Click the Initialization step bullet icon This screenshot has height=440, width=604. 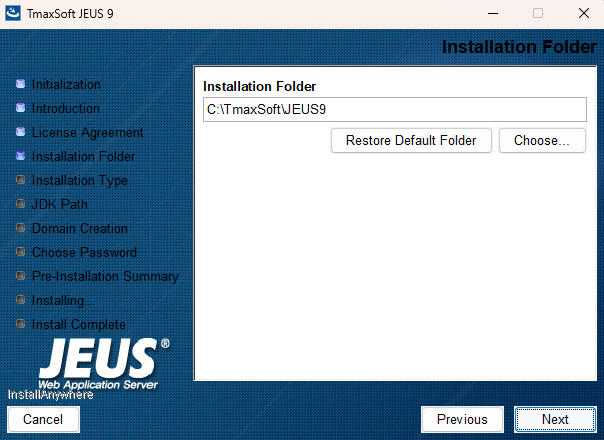20,84
